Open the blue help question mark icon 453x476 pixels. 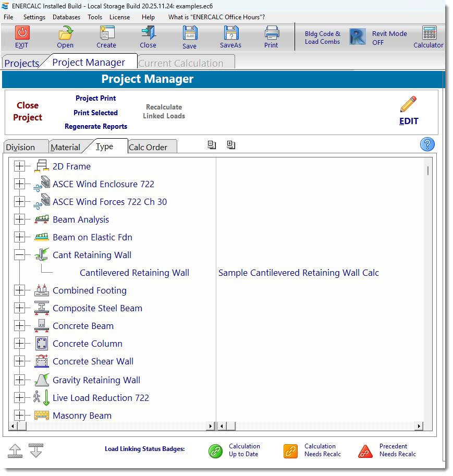point(427,144)
